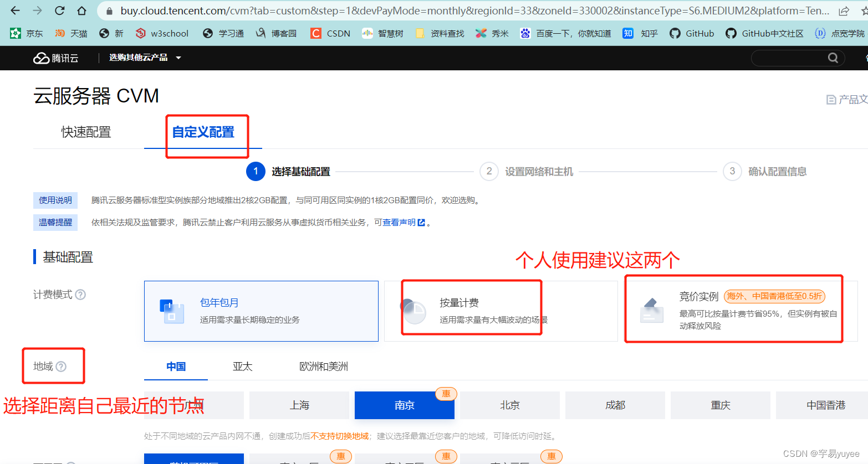Click the share icon in address bar
This screenshot has height=464, width=868.
point(844,11)
